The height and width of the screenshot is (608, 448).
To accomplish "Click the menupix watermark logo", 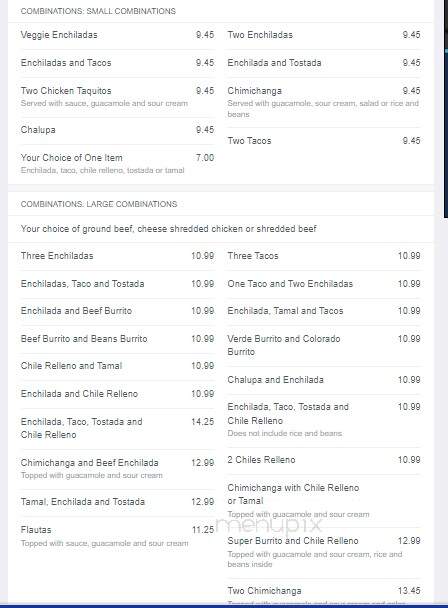I will pyautogui.click(x=269, y=525).
